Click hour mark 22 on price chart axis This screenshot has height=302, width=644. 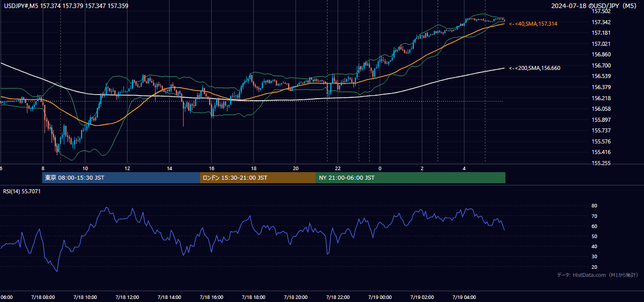pos(338,168)
